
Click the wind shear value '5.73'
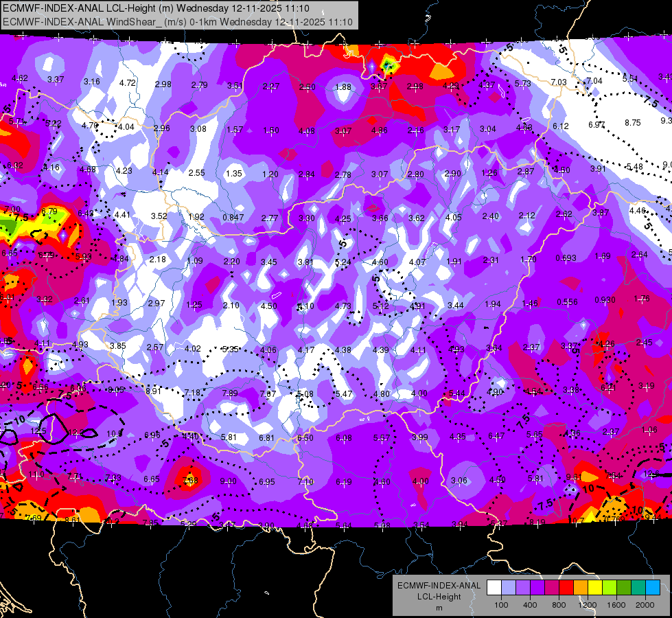click(x=523, y=83)
